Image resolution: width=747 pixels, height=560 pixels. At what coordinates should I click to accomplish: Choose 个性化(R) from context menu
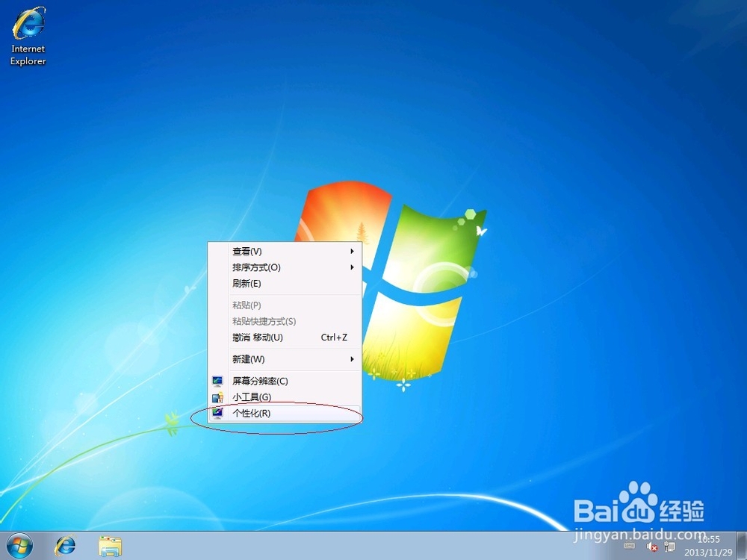coord(285,414)
